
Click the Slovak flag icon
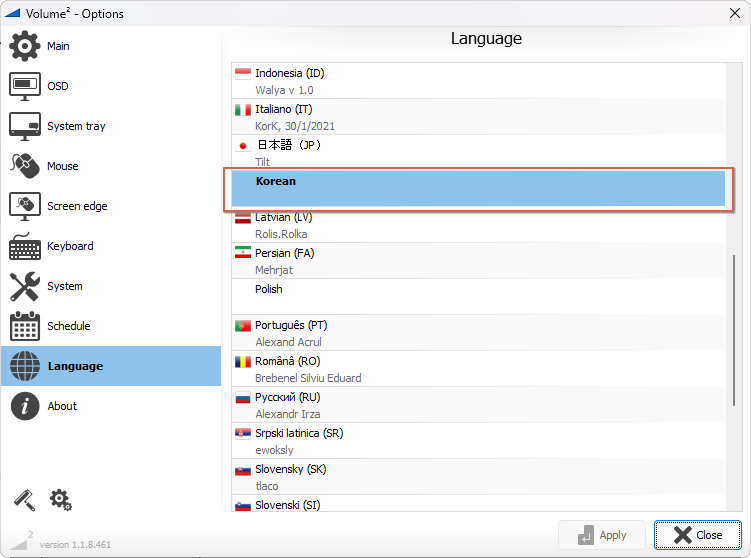243,470
